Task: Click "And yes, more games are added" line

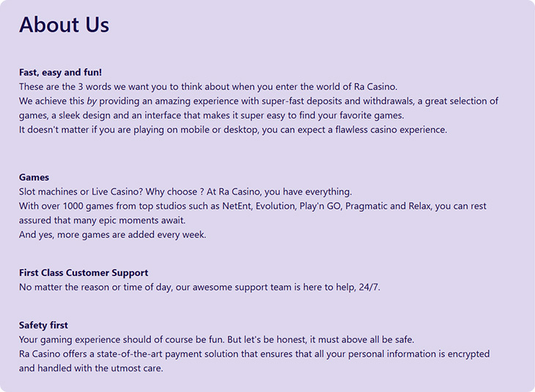Action: pos(112,234)
